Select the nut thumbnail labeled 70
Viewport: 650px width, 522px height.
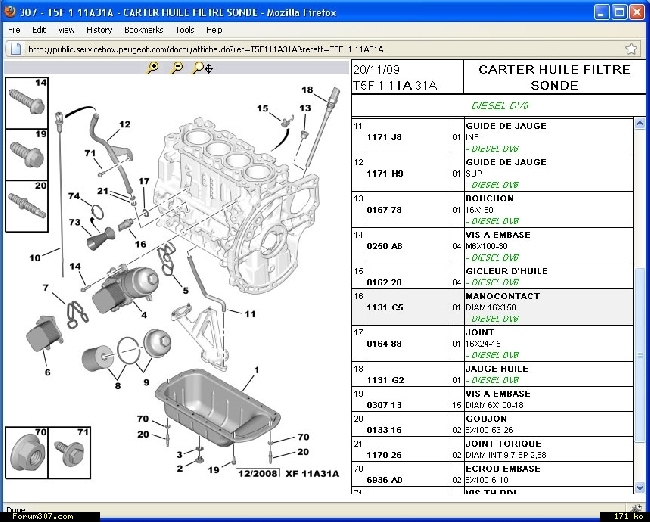26,451
